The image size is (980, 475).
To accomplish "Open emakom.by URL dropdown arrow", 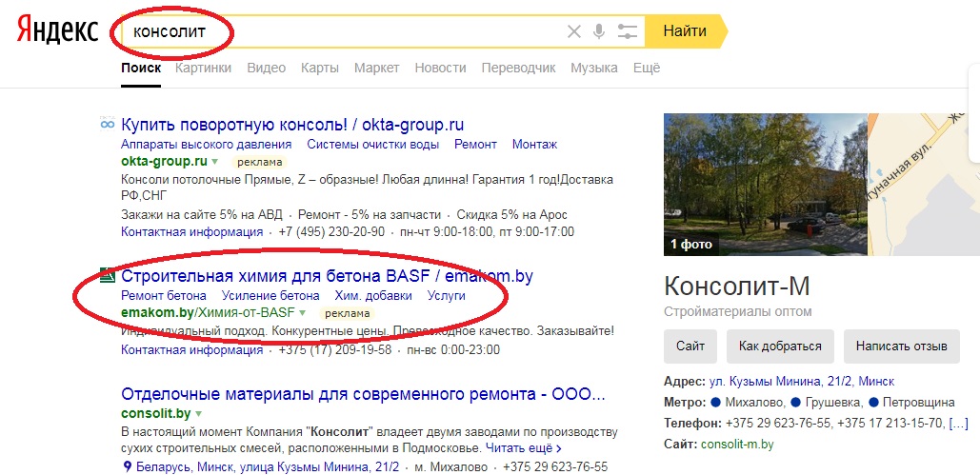I will point(303,312).
